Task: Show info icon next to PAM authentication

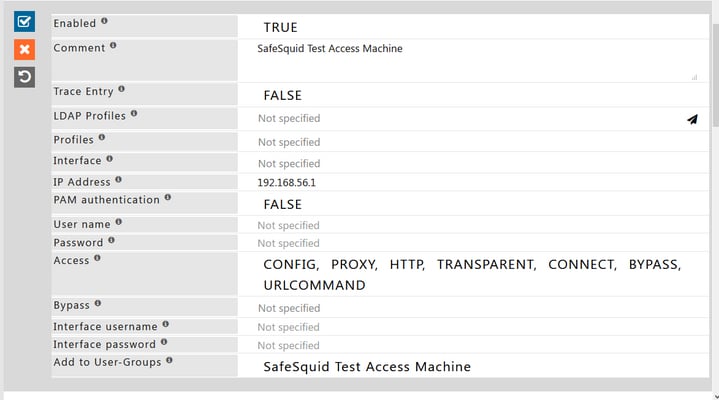Action: (168, 197)
